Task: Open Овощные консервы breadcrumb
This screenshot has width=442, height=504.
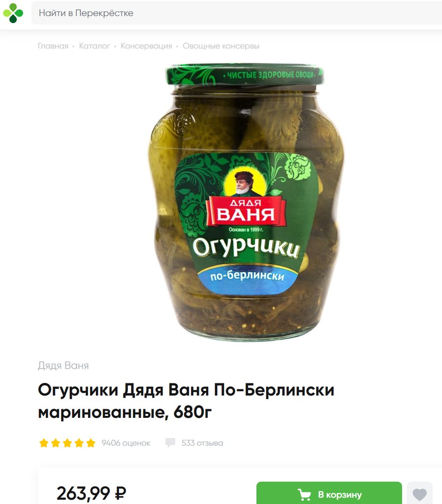Action: click(x=221, y=46)
